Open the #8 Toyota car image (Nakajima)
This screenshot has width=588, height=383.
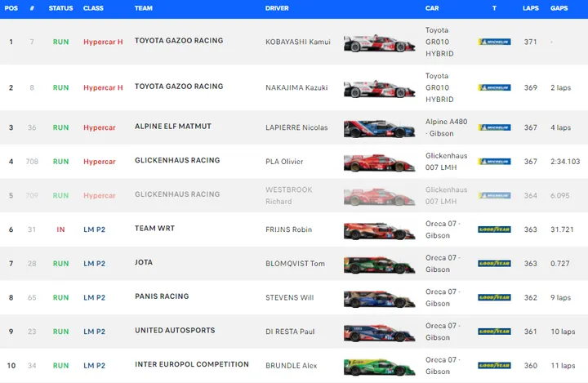coord(379,89)
